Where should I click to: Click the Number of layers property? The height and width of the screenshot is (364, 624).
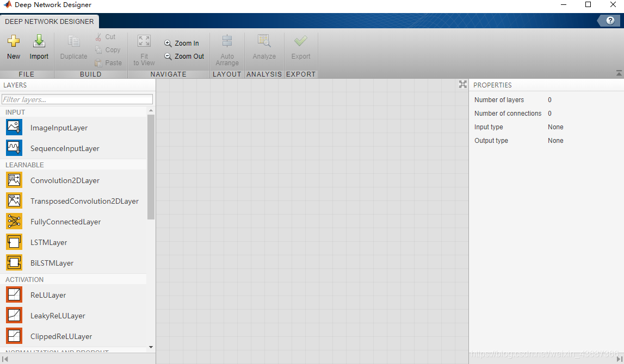[499, 100]
